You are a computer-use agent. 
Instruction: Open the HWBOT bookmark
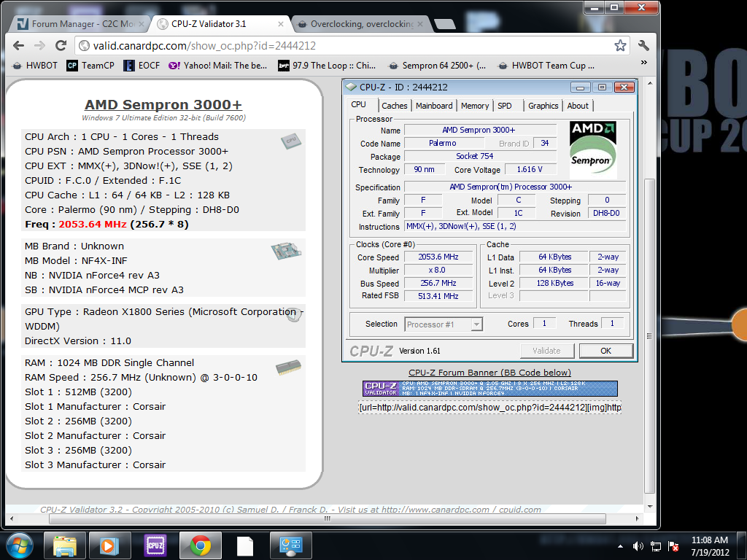[x=34, y=66]
